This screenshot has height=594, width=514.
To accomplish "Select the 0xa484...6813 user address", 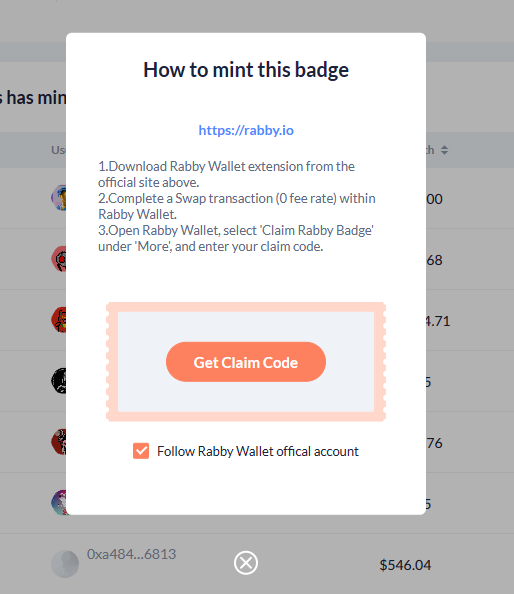I will click(x=131, y=554).
